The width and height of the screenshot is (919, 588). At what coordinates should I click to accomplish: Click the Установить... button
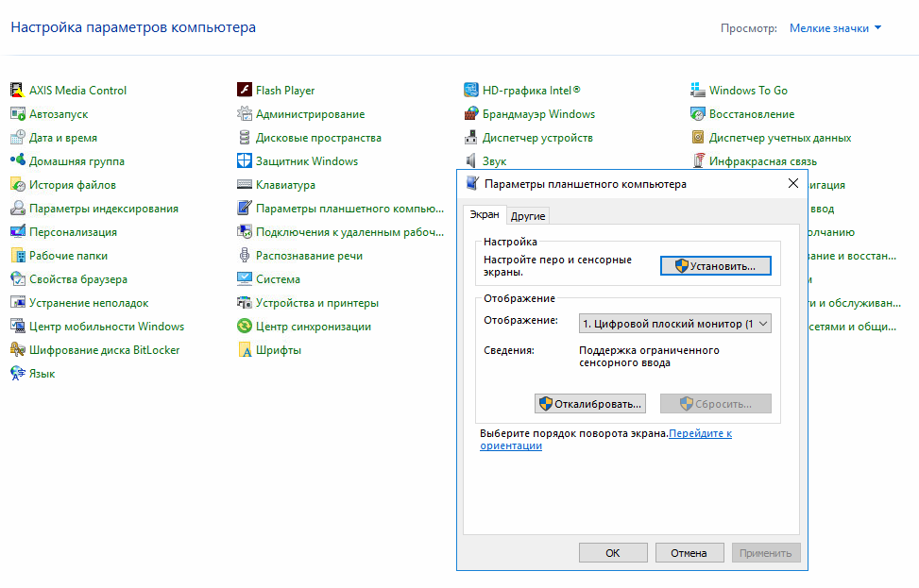716,266
